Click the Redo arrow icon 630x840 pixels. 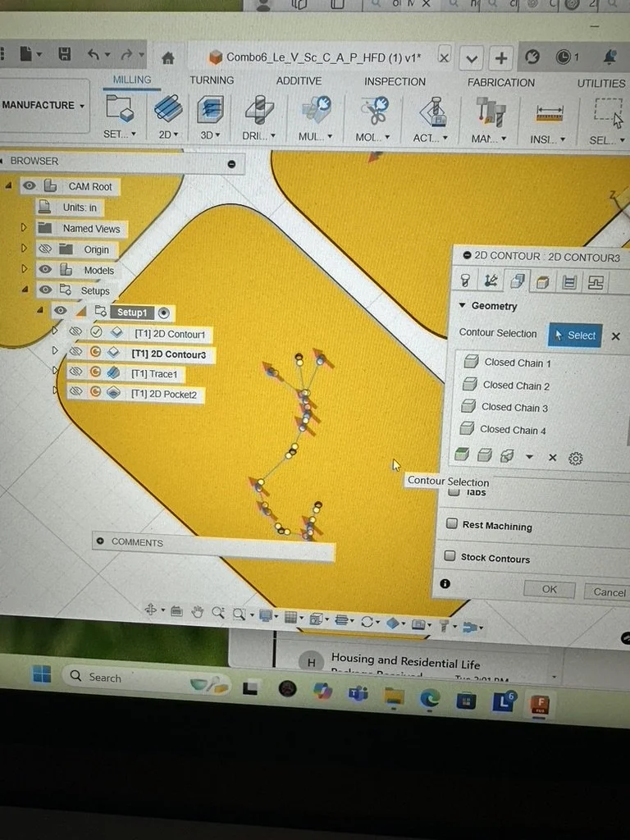(126, 55)
